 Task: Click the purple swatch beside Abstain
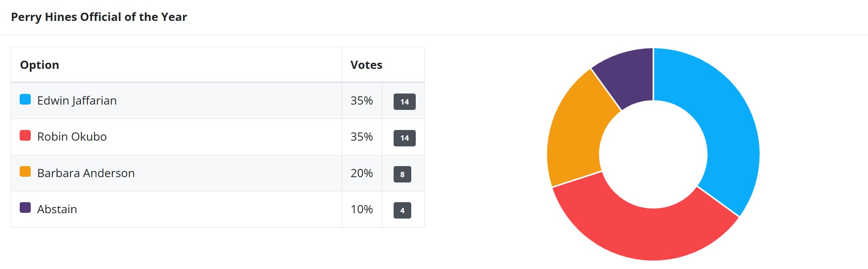pyautogui.click(x=25, y=208)
